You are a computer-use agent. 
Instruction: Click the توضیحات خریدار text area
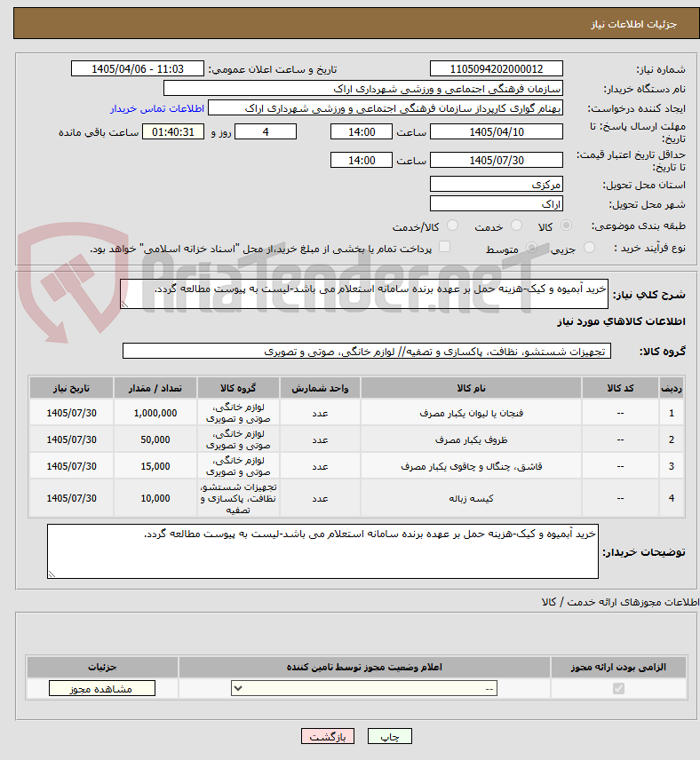(x=322, y=551)
